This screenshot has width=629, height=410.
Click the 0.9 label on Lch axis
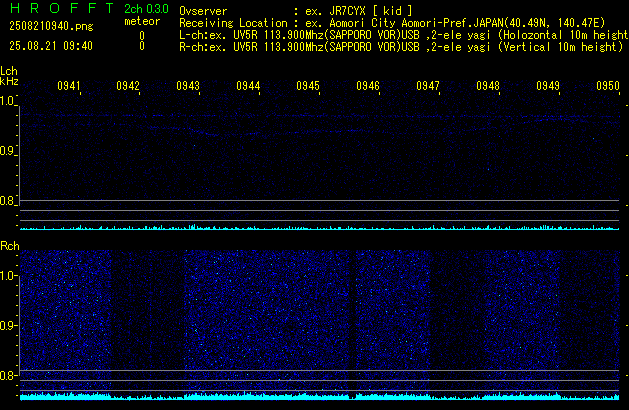[x=7, y=151]
